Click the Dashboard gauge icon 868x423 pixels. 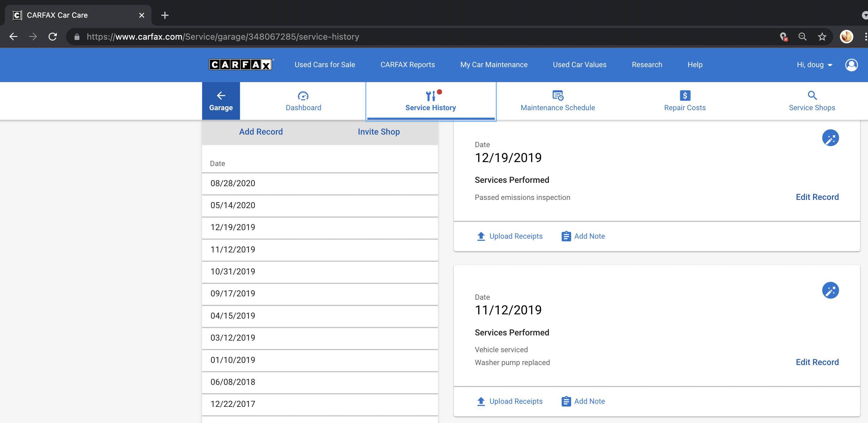[x=303, y=96]
